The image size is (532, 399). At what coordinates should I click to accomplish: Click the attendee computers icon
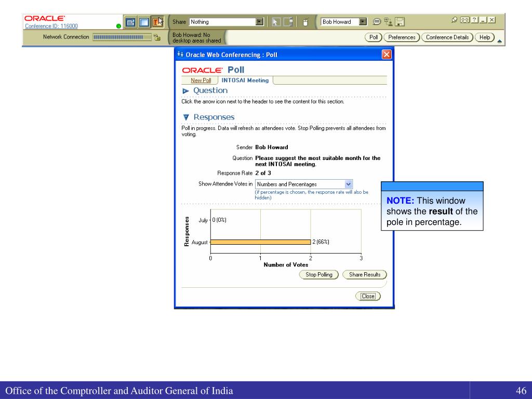tap(388, 22)
